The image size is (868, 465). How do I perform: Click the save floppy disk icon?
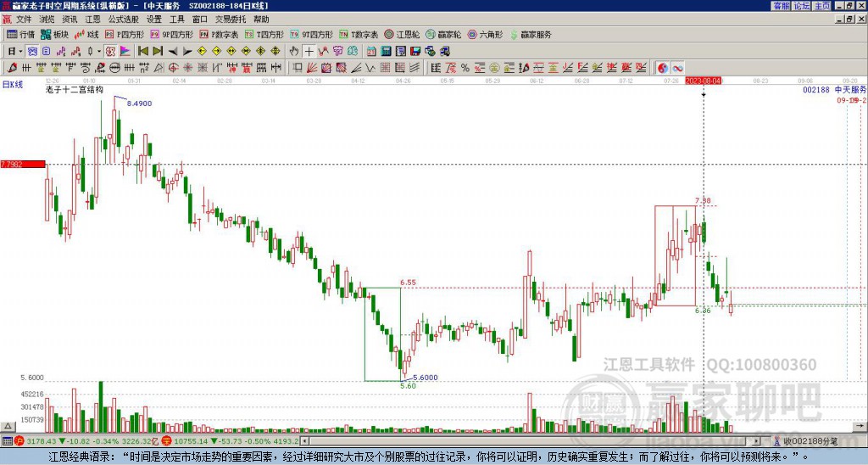coord(415,52)
